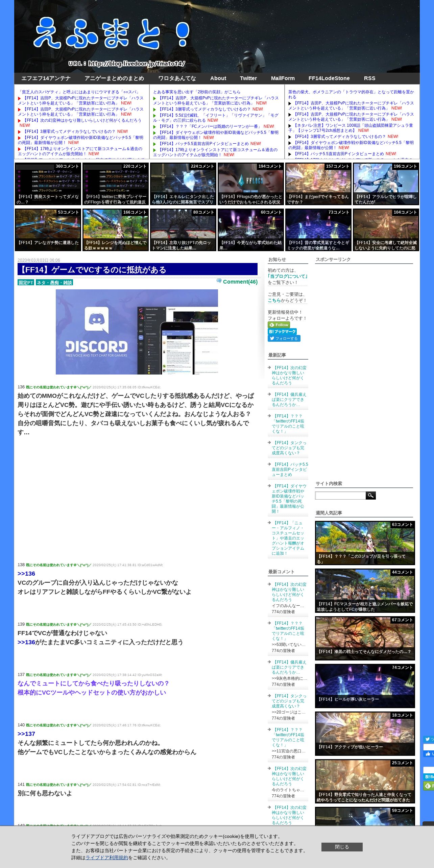Click the floating Twitter share icon
This screenshot has height=868, width=434.
pos(429,739)
